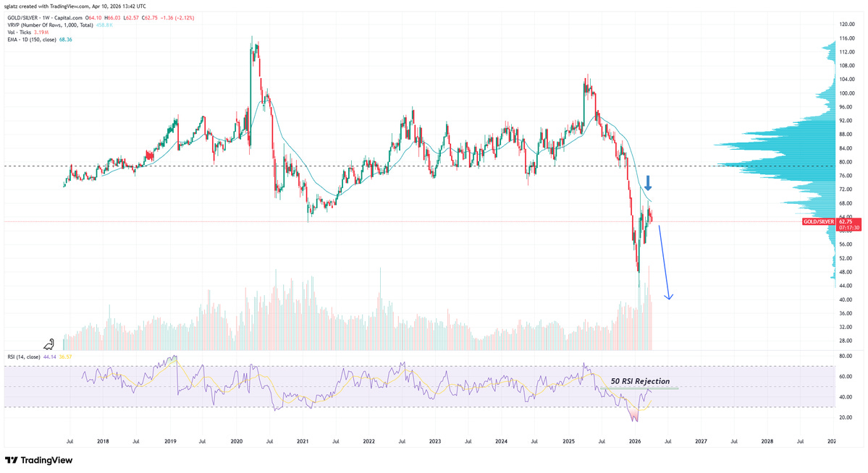Click the 07:17:30 countdown under the price label

pyautogui.click(x=849, y=227)
